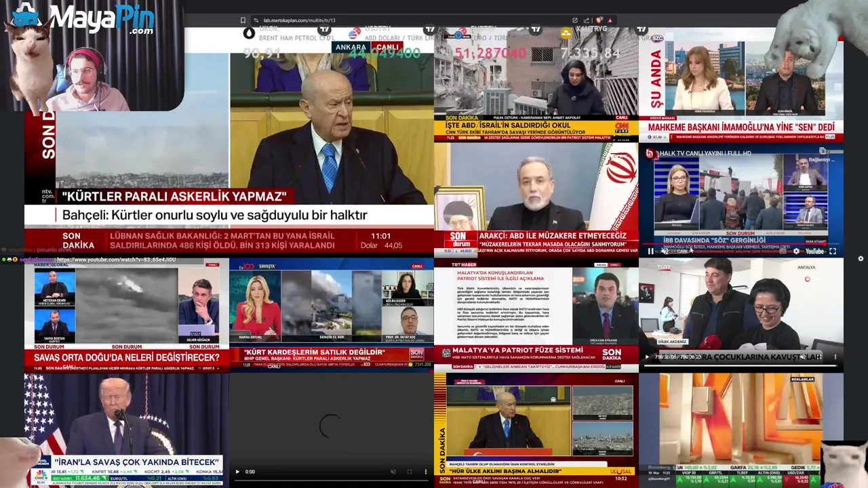
Task: Share this page via address bar share icon
Action: [585, 20]
